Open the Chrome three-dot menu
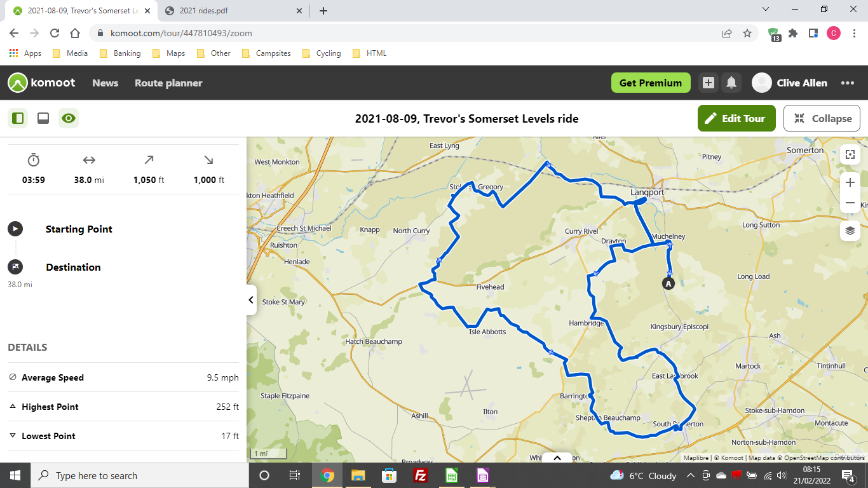The width and height of the screenshot is (868, 488). (854, 33)
